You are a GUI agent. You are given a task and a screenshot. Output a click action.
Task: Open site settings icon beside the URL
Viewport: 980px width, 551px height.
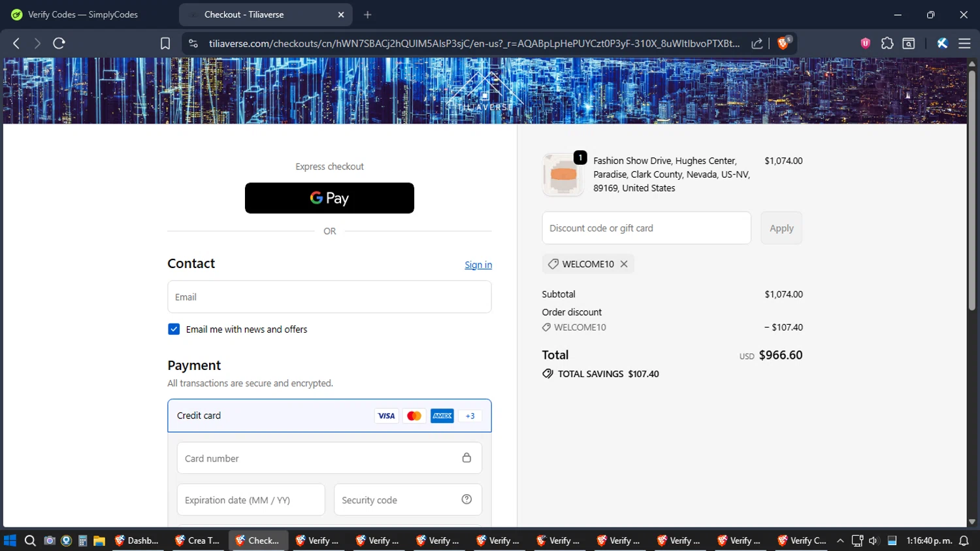193,43
